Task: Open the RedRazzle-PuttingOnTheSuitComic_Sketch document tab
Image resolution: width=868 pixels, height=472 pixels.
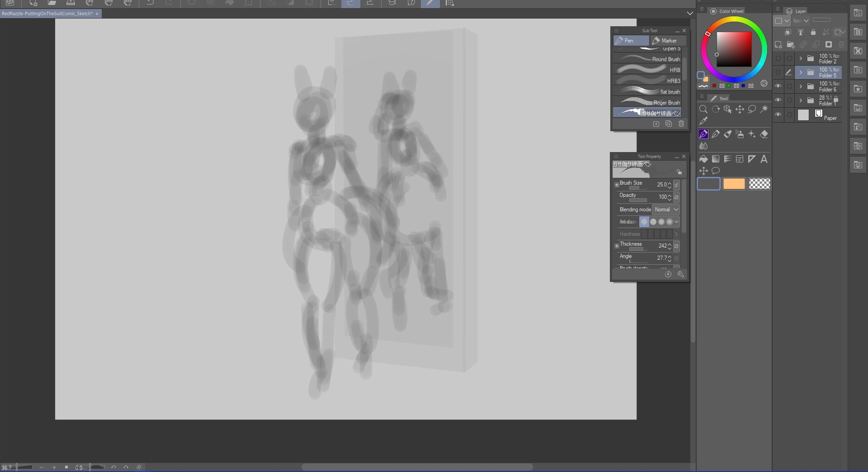Action: (47, 14)
